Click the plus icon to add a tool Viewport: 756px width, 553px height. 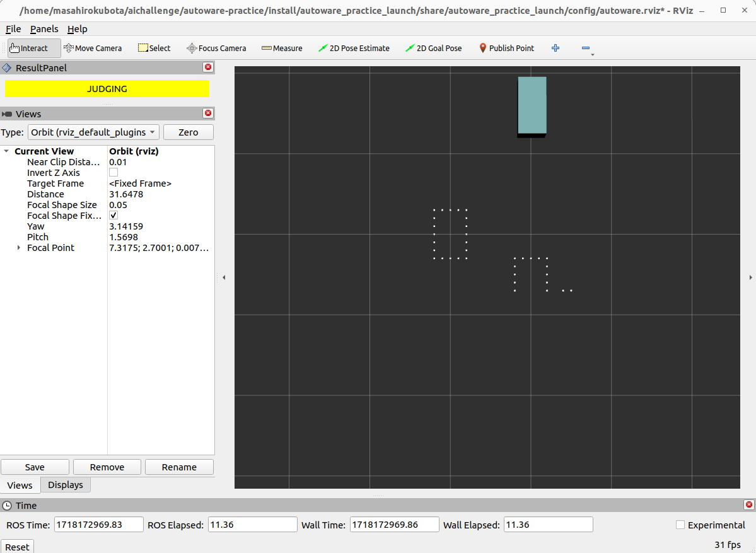pyautogui.click(x=555, y=48)
